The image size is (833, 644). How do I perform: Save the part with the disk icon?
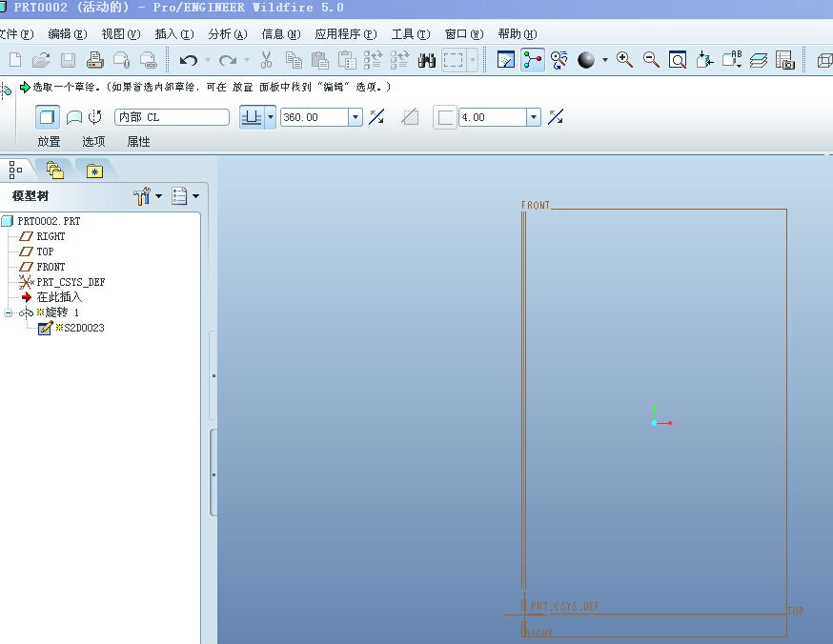pos(68,60)
